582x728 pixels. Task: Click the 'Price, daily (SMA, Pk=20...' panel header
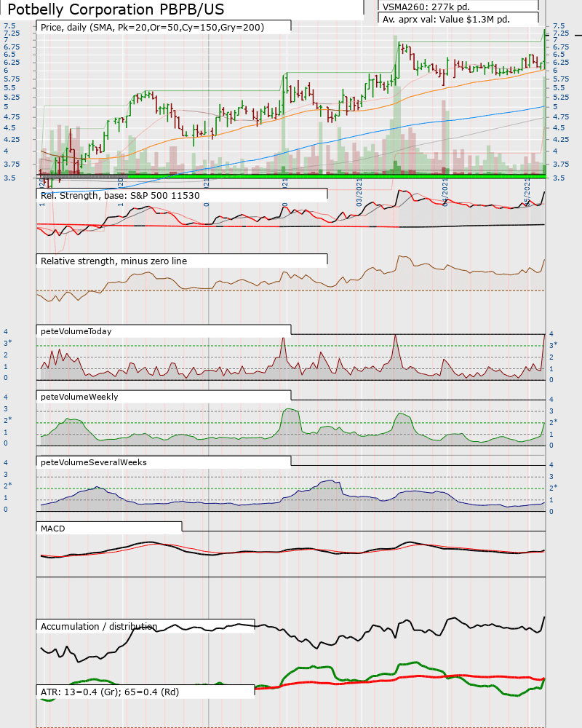point(152,28)
